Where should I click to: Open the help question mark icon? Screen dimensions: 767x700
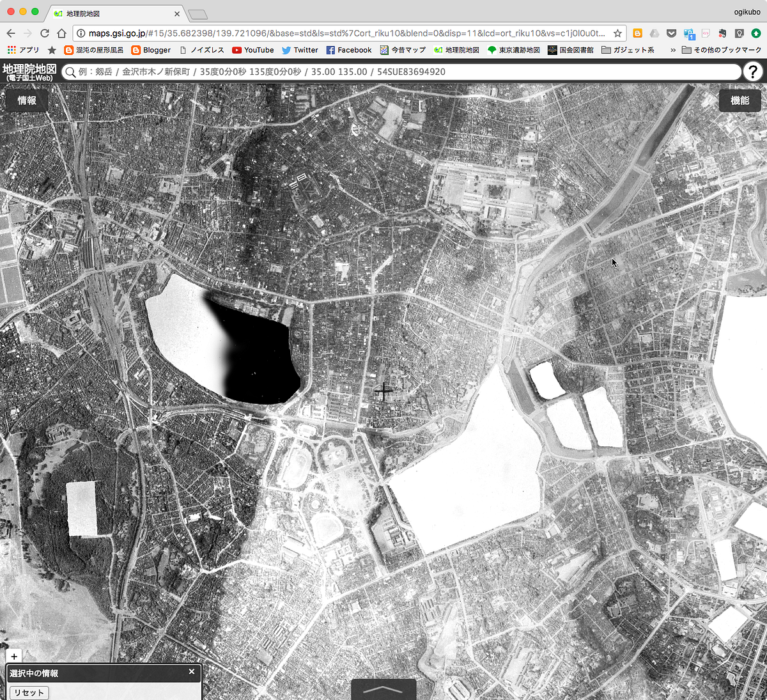[x=753, y=72]
